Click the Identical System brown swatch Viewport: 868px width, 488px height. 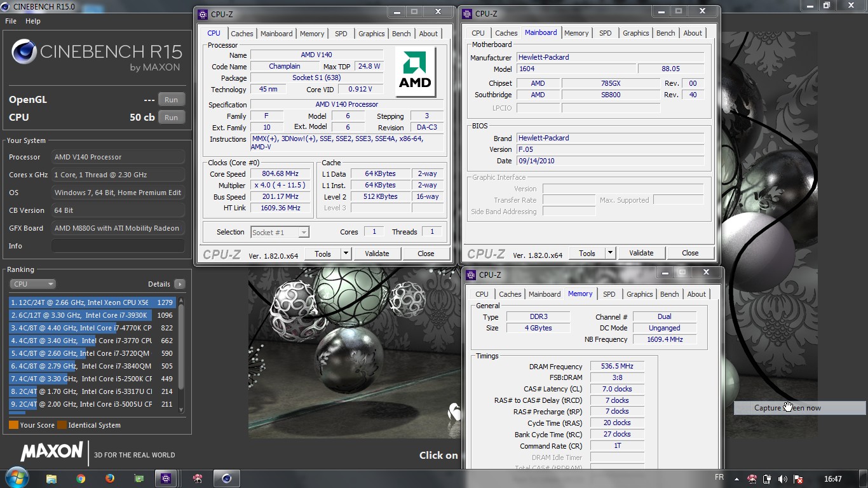pos(62,425)
